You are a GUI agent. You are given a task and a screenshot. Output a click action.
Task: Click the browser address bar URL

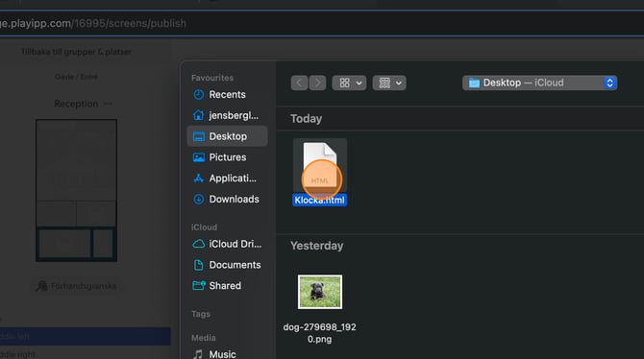(x=93, y=23)
